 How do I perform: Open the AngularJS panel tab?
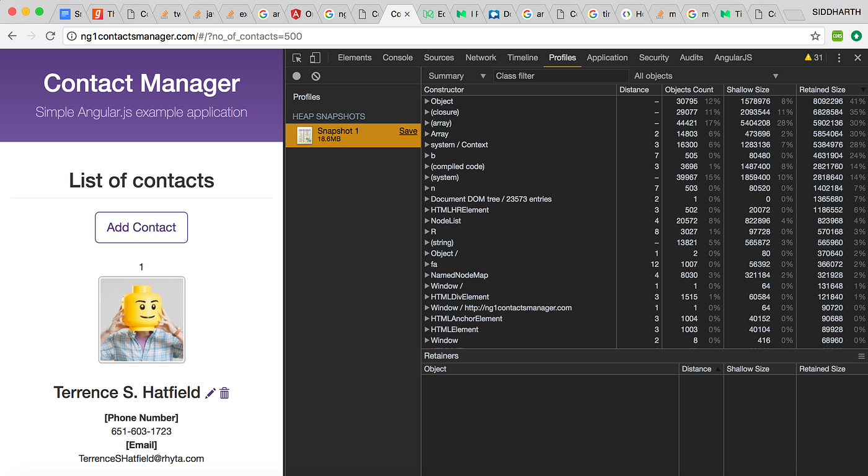[x=733, y=57]
